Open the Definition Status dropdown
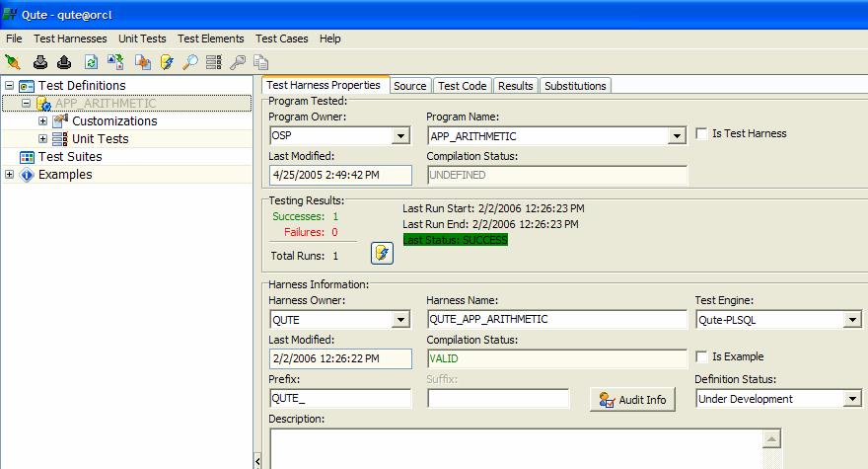Viewport: 868px width, 469px height. coord(852,399)
